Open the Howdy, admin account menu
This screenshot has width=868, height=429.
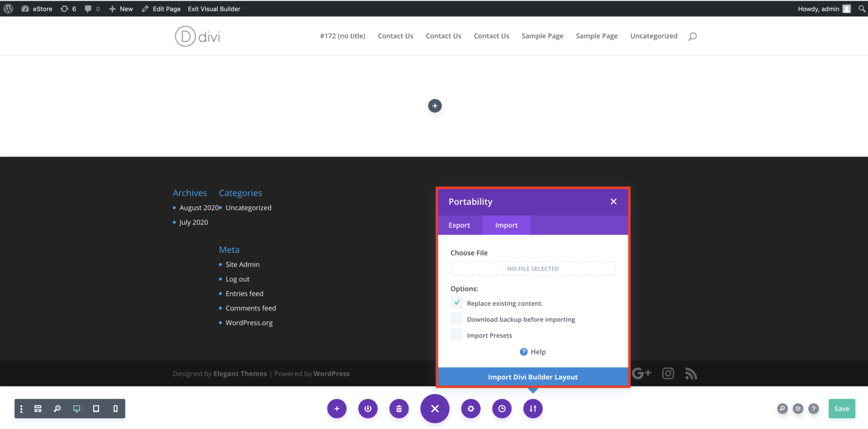tap(823, 8)
